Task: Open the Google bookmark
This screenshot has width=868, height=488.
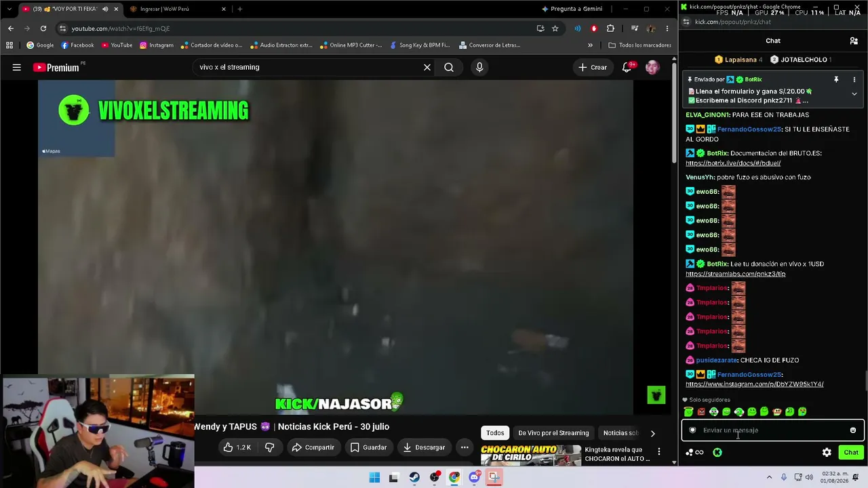Action: (40, 45)
